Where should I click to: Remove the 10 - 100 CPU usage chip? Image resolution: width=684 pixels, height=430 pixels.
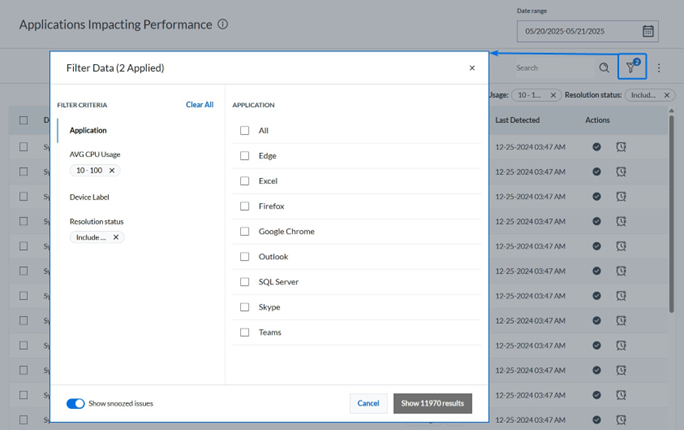[x=112, y=171]
